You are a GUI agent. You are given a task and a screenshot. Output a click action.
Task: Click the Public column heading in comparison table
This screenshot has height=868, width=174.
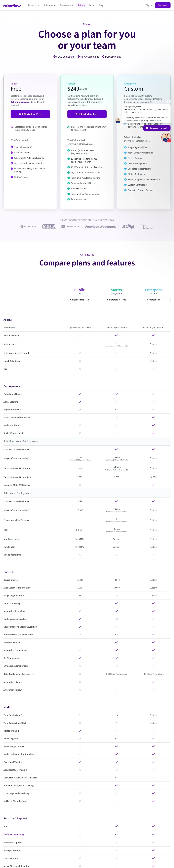(x=79, y=290)
